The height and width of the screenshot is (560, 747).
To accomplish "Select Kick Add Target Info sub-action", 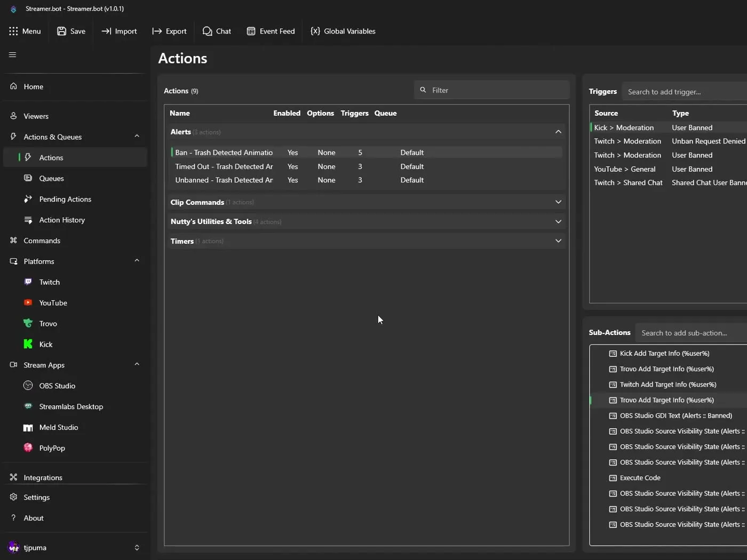I will [669, 354].
